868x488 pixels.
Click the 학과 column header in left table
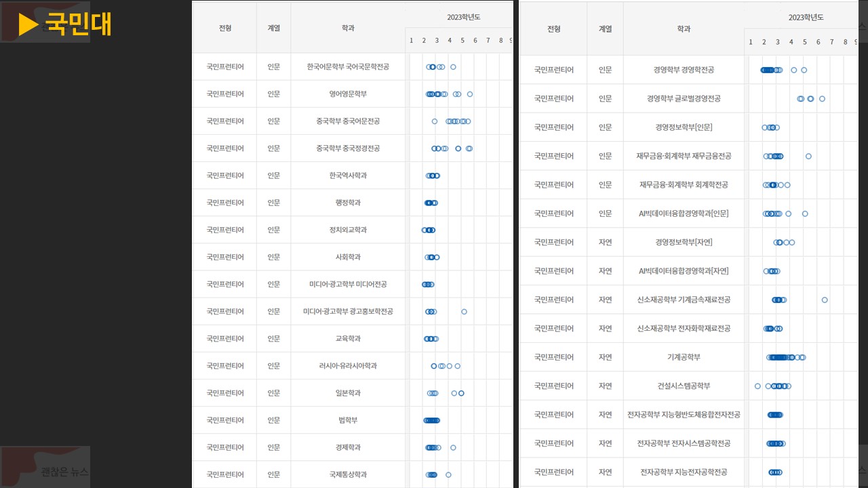coord(348,28)
